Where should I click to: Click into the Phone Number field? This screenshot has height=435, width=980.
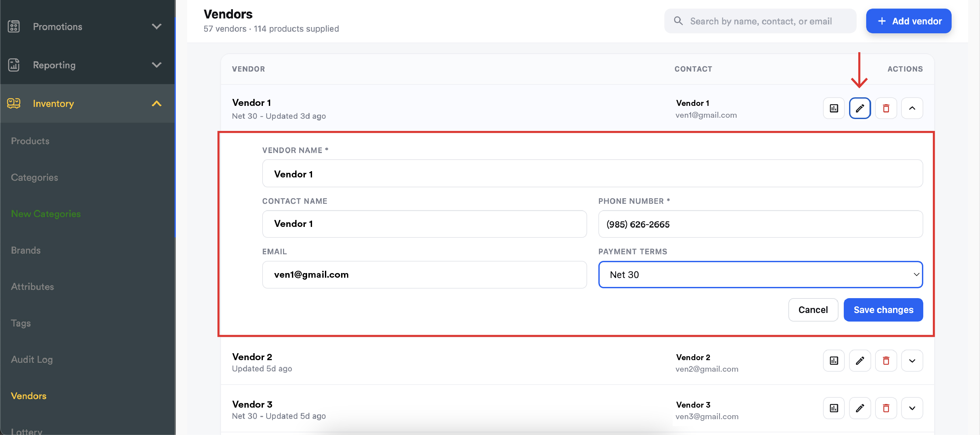click(761, 224)
